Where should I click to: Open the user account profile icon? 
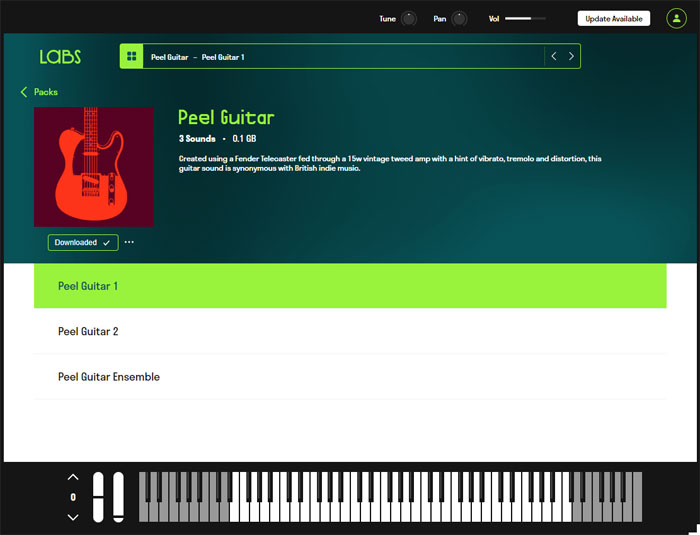[x=676, y=19]
